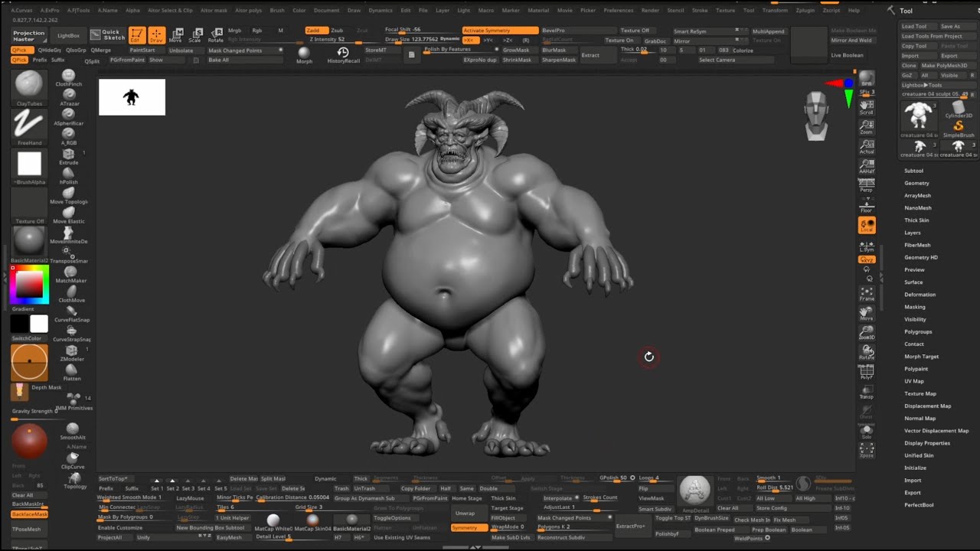Click the Zoom canvas navigation icon

[867, 126]
